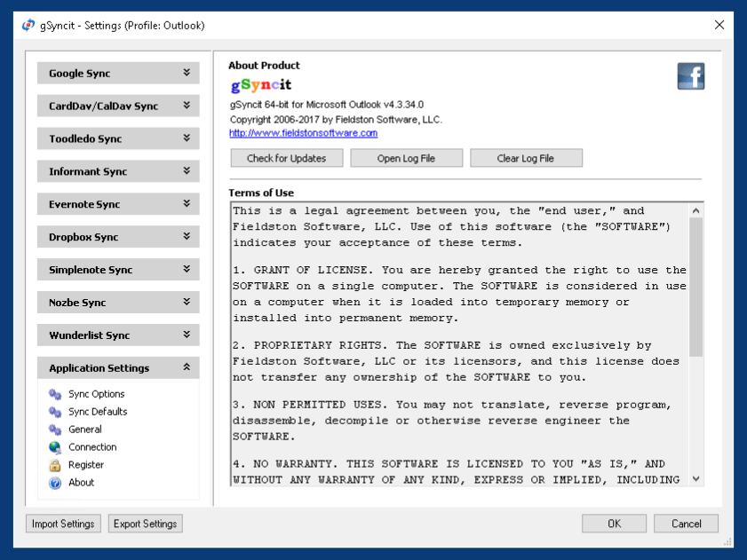The height and width of the screenshot is (560, 747).
Task: Close the gSyncit Settings window
Action: 719,25
